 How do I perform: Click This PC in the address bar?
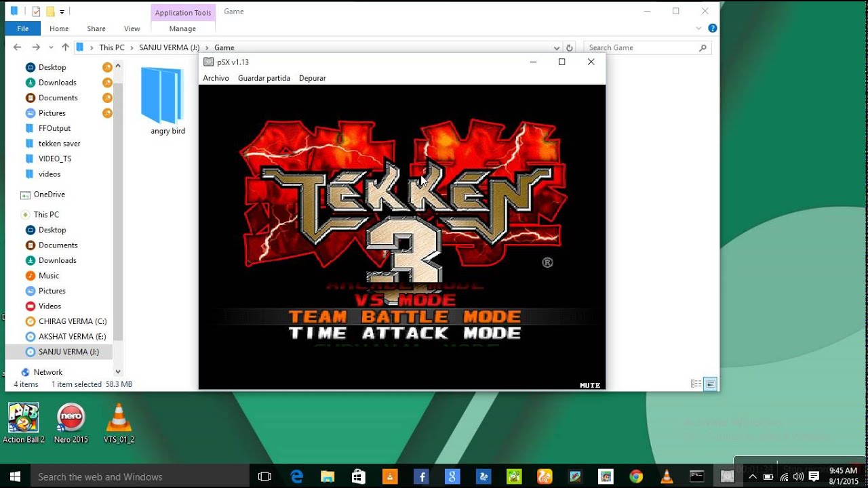pyautogui.click(x=112, y=47)
